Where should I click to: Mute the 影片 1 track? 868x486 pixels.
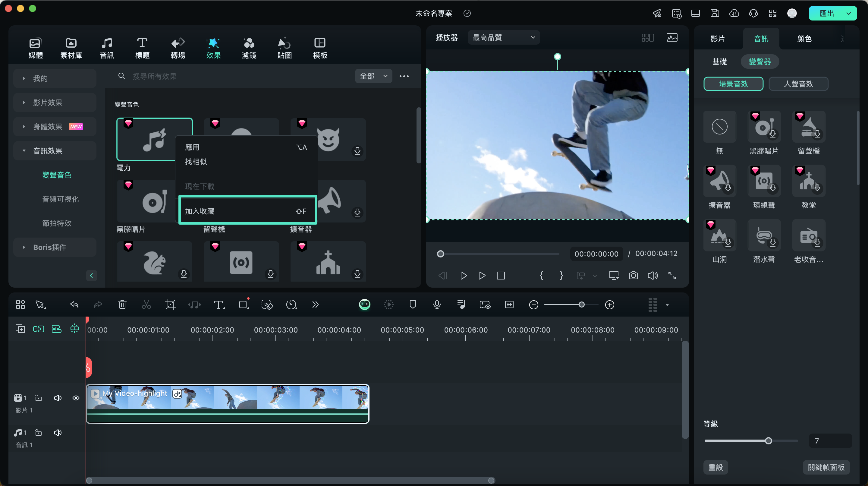click(58, 398)
